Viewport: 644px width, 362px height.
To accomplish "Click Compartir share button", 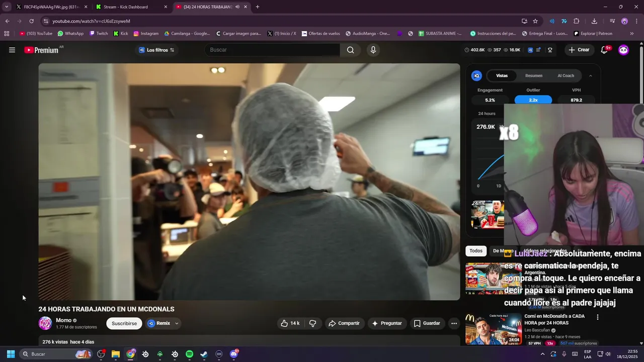I will pyautogui.click(x=344, y=323).
